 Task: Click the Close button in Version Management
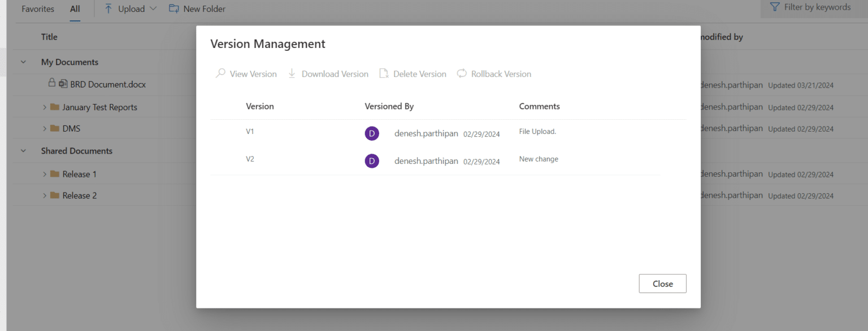662,283
